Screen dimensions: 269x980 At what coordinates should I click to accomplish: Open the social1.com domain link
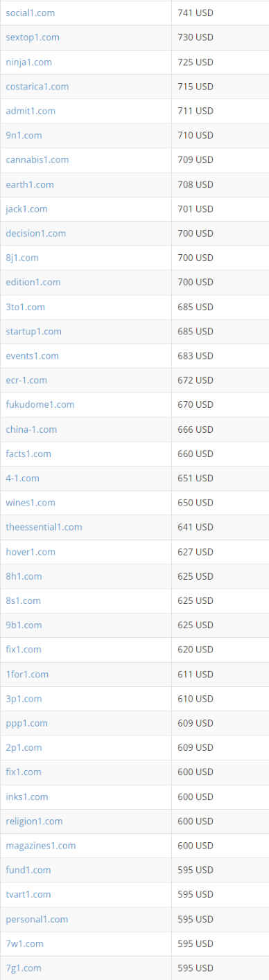31,13
